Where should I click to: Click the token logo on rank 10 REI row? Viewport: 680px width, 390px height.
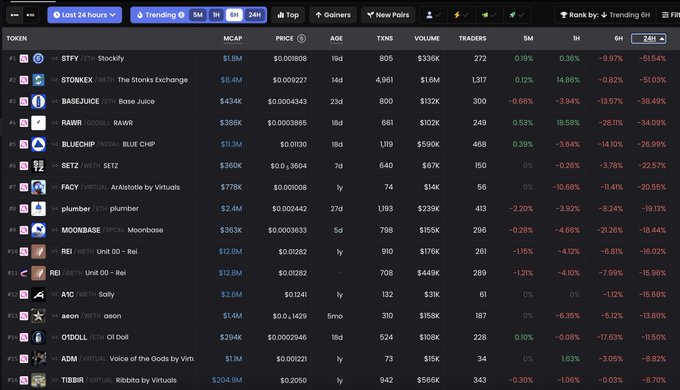(x=38, y=252)
